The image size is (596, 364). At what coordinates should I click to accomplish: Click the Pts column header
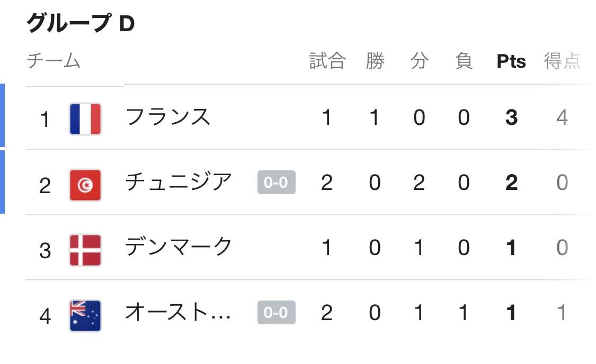click(511, 61)
